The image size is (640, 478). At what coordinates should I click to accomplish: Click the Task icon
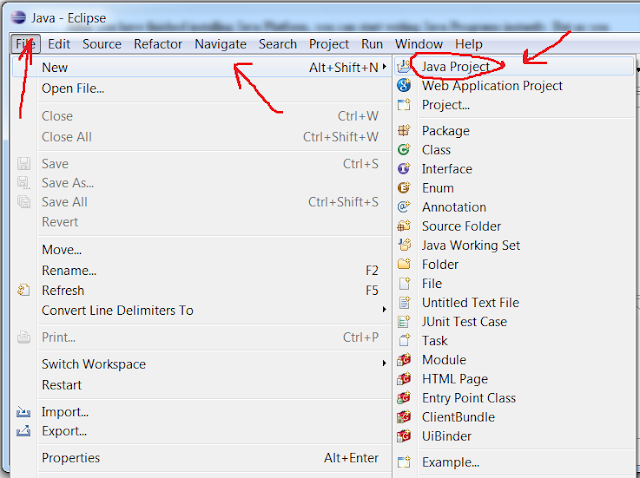pyautogui.click(x=404, y=340)
